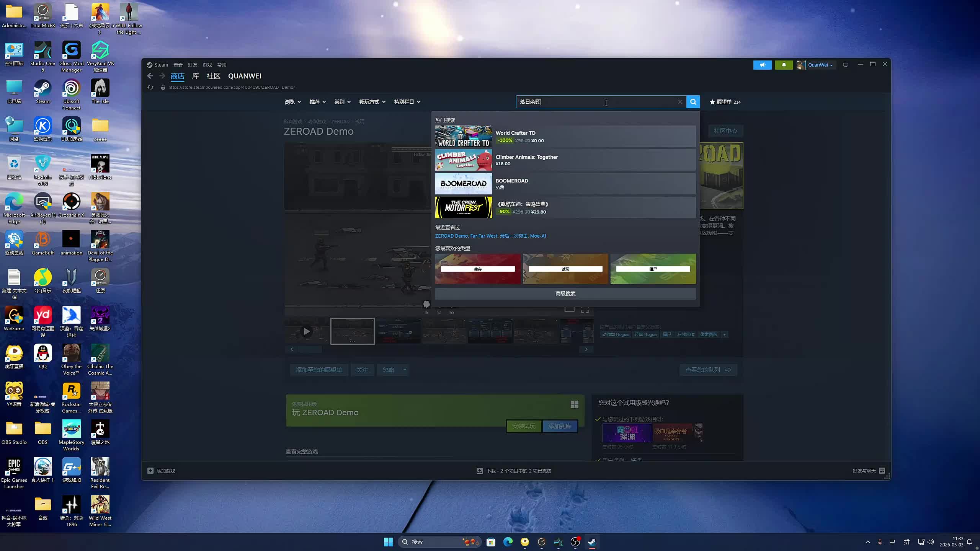
Task: Switch to the 库 tab
Action: point(195,76)
